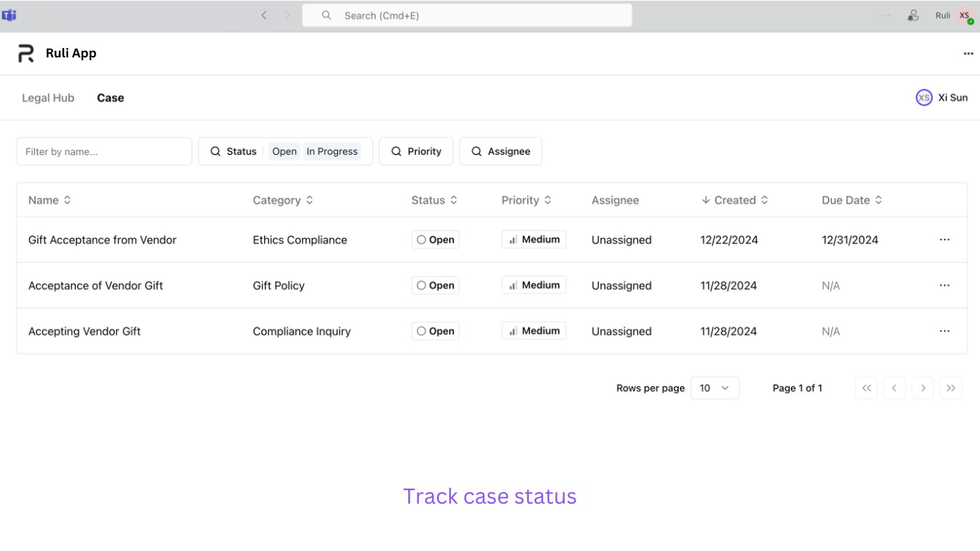Click the Open filter chip in Status

point(285,151)
